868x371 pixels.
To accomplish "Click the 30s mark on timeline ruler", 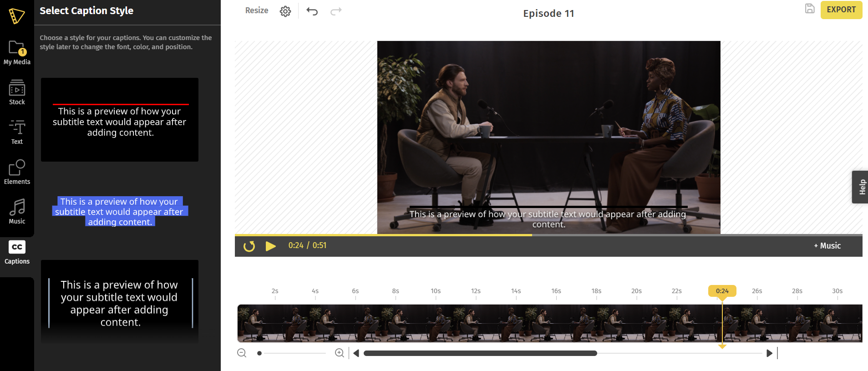I will [x=838, y=291].
